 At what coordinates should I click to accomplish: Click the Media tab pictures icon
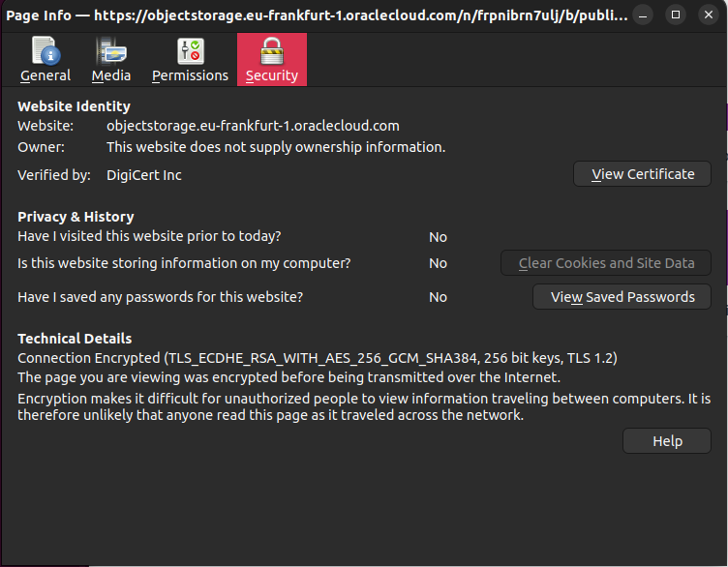click(111, 51)
